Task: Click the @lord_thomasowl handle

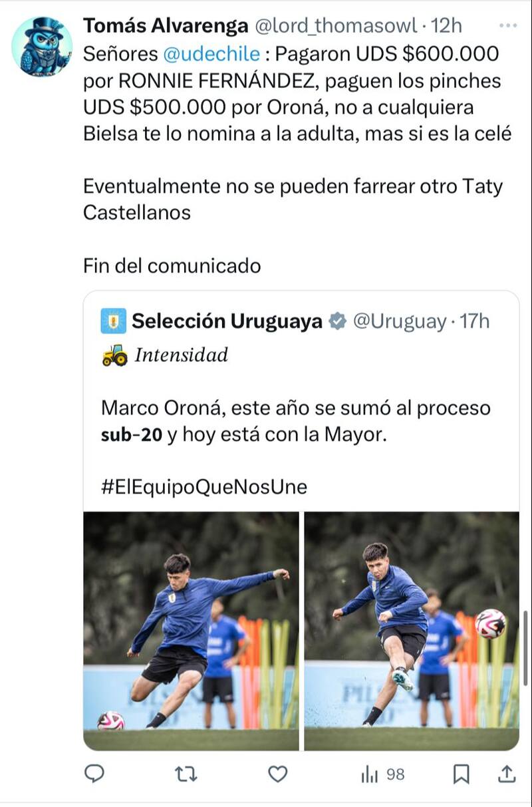Action: point(336,26)
